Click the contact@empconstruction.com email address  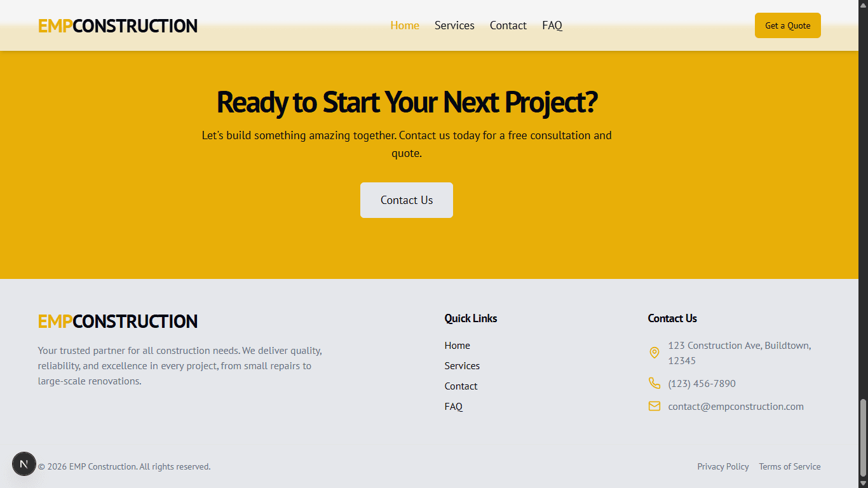pos(736,407)
